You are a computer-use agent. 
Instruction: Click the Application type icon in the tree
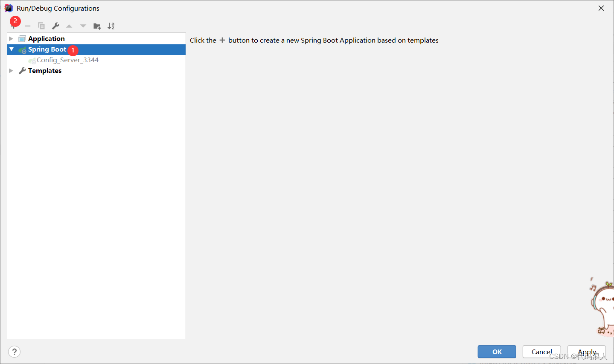click(22, 39)
